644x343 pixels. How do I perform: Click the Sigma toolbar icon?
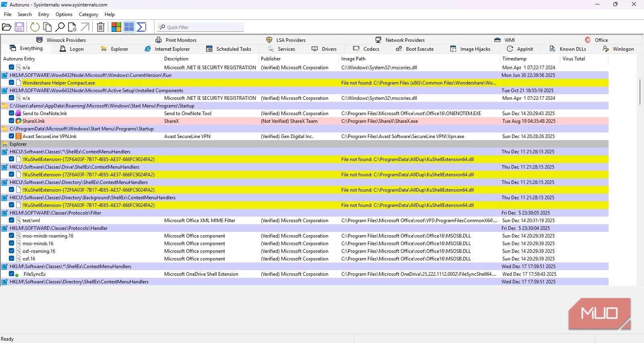tap(141, 27)
